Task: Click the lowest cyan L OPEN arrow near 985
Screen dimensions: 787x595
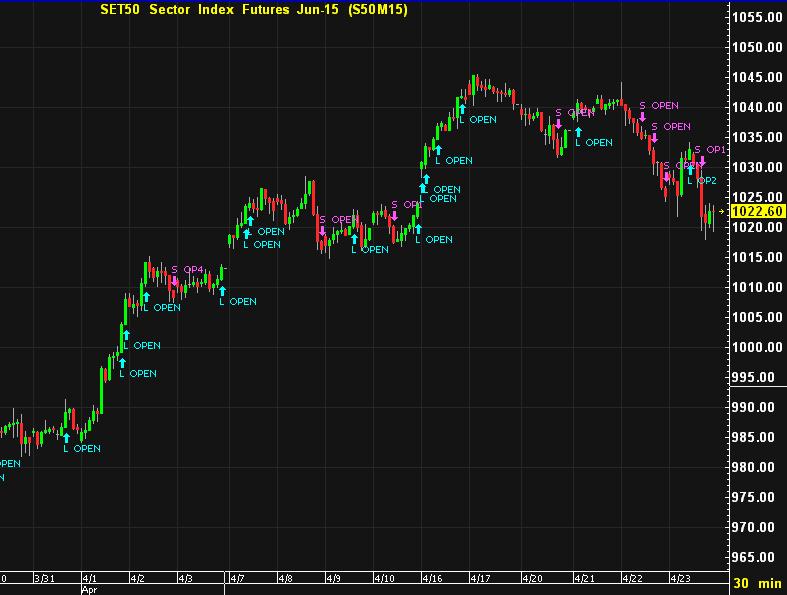Action: click(x=67, y=437)
